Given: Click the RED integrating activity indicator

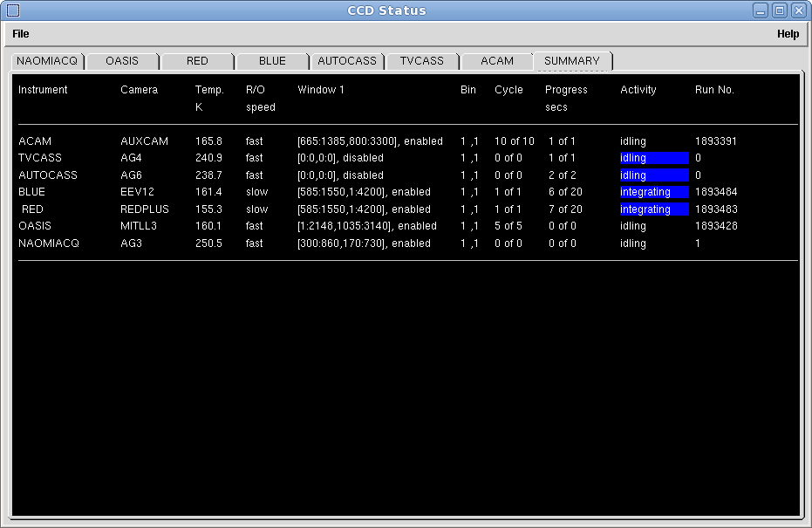Looking at the screenshot, I should [653, 209].
